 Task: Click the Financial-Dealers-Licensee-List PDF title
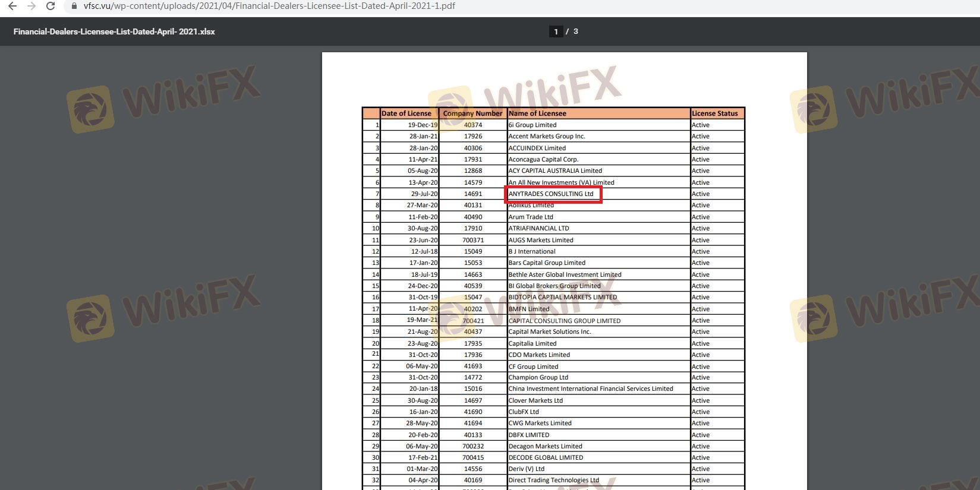point(114,31)
